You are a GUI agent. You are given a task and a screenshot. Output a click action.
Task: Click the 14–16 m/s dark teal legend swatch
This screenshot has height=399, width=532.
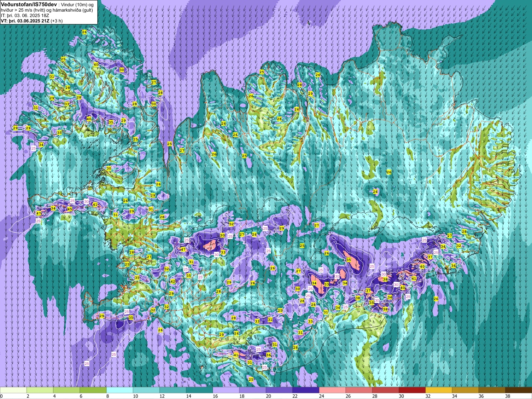pyautogui.click(x=199, y=390)
